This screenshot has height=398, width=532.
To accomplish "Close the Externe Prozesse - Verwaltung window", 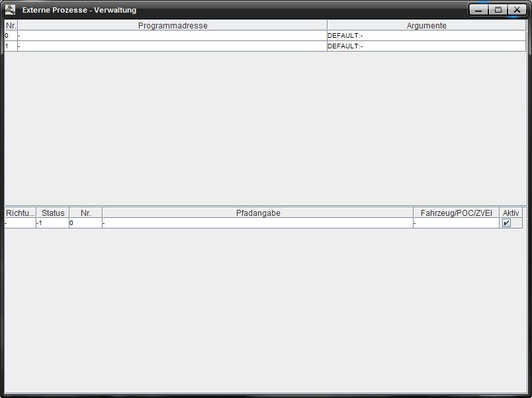I will [517, 10].
